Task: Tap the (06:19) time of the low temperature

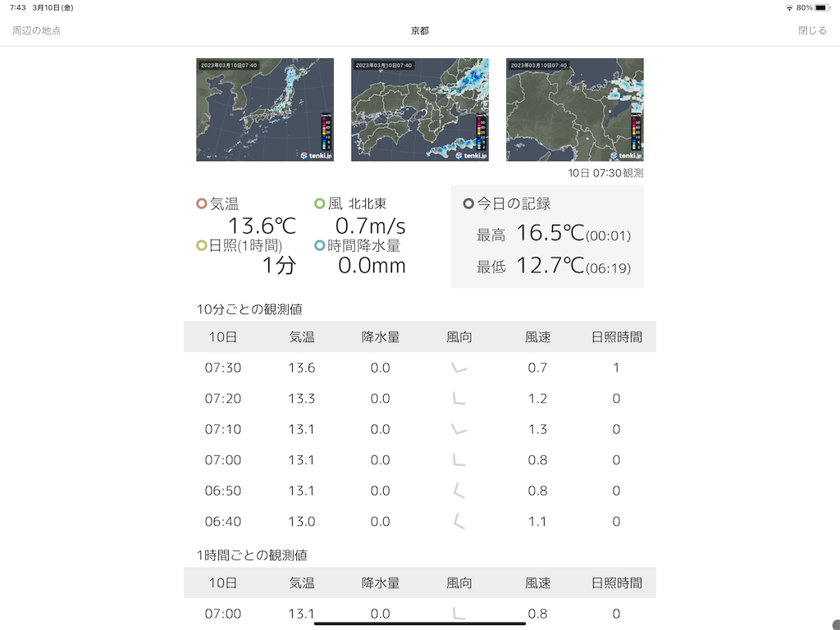Action: tap(608, 268)
